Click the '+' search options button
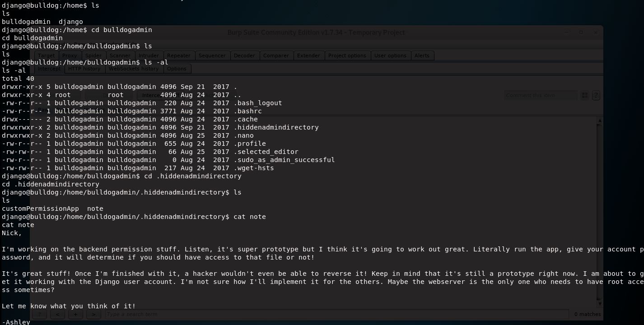This screenshot has height=325, width=644. (75, 314)
